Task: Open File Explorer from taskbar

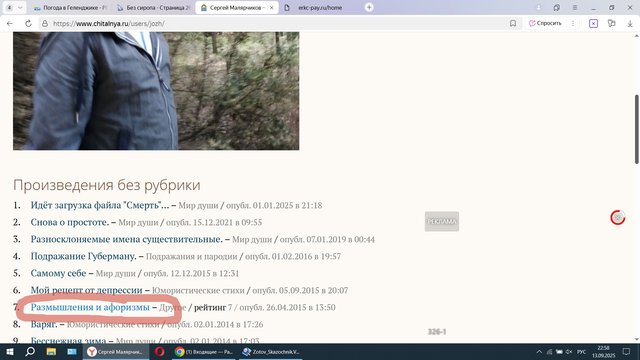Action: point(51,351)
